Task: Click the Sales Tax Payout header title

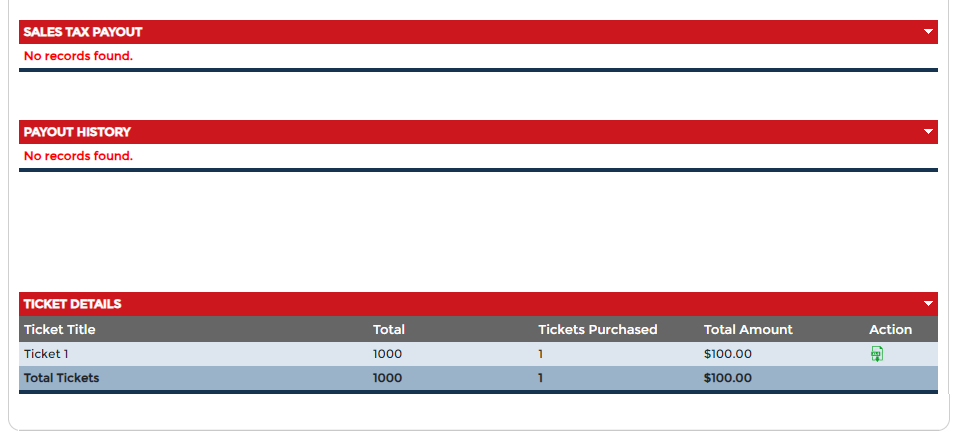Action: click(83, 32)
